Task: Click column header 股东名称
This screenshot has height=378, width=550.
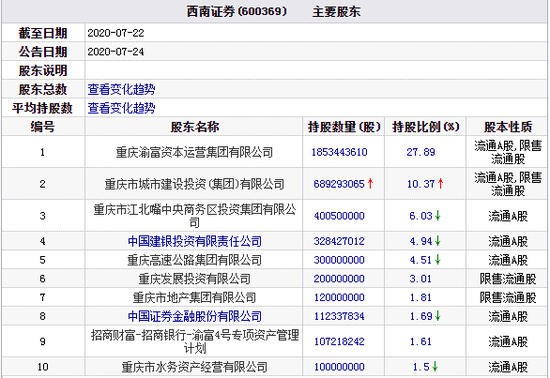Action: [195, 127]
